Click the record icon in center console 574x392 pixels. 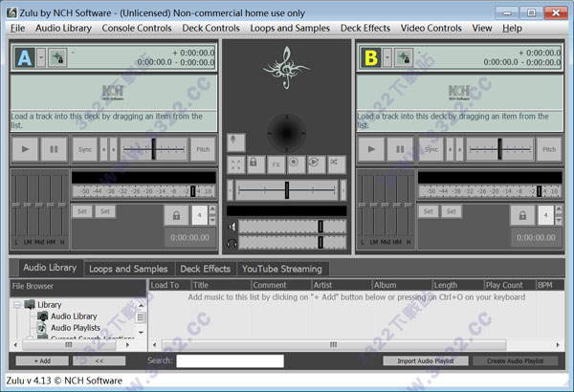coord(296,164)
